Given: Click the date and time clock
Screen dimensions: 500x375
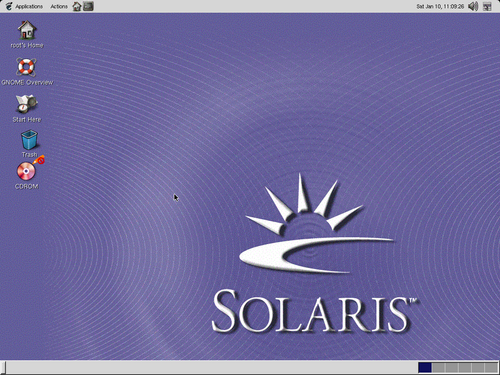Looking at the screenshot, I should [x=440, y=6].
